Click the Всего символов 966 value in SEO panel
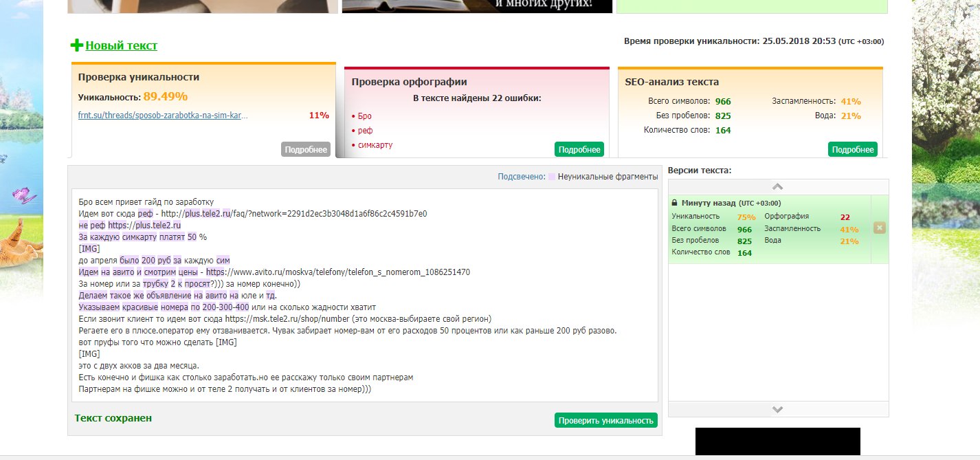This screenshot has width=980, height=460. 723,101
